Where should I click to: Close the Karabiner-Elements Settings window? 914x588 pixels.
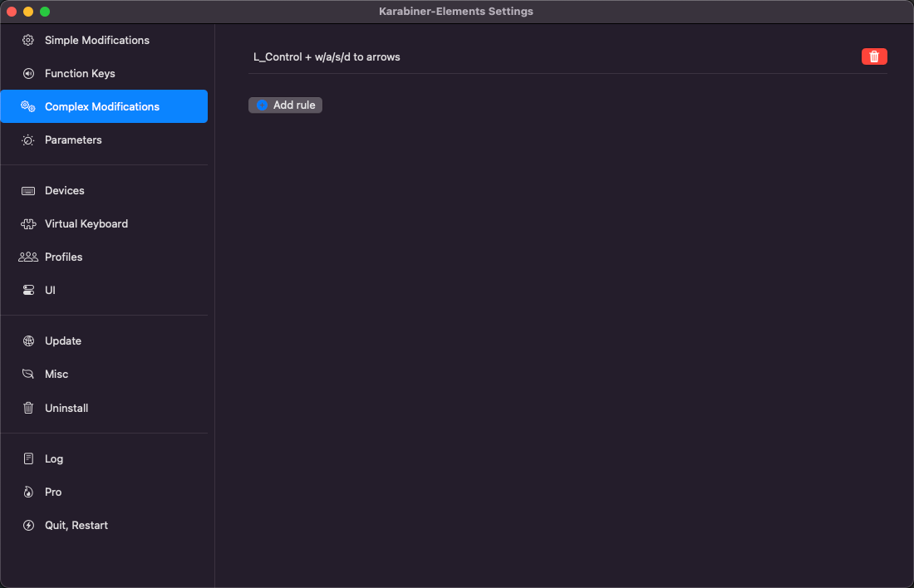(x=12, y=12)
